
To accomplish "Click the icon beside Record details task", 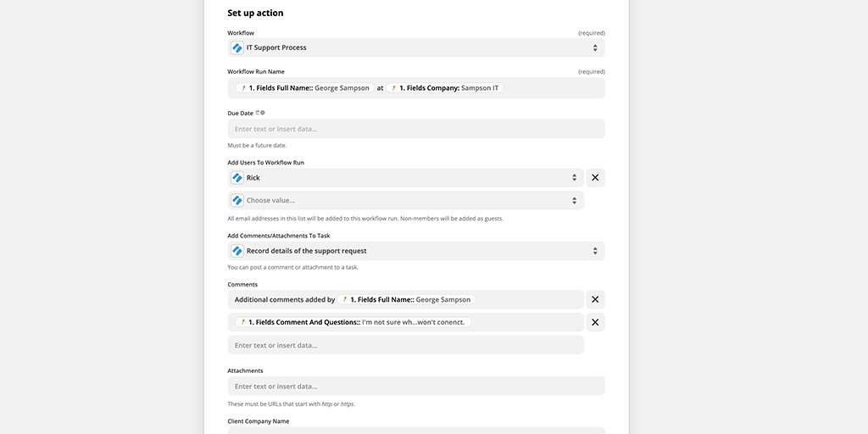I will click(237, 252).
